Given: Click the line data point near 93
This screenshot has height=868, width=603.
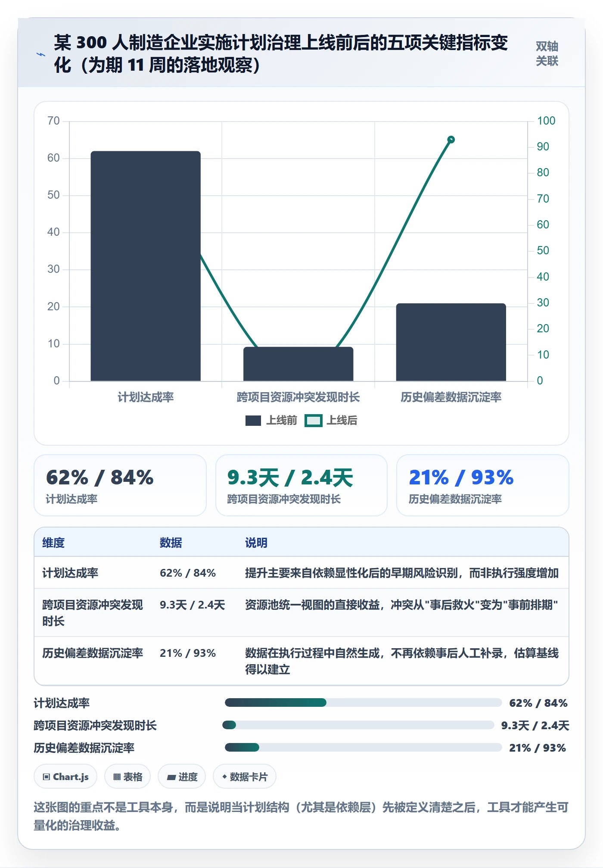Looking at the screenshot, I should click(451, 139).
